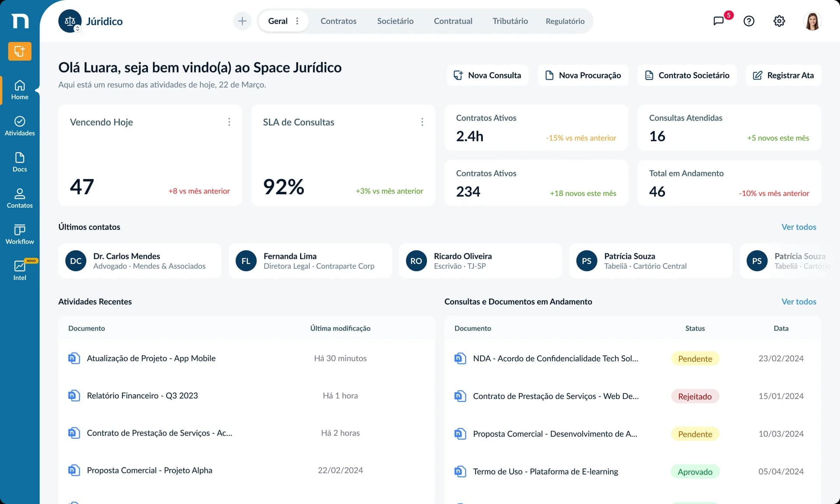Switch to the Regulatório tab

coord(565,21)
